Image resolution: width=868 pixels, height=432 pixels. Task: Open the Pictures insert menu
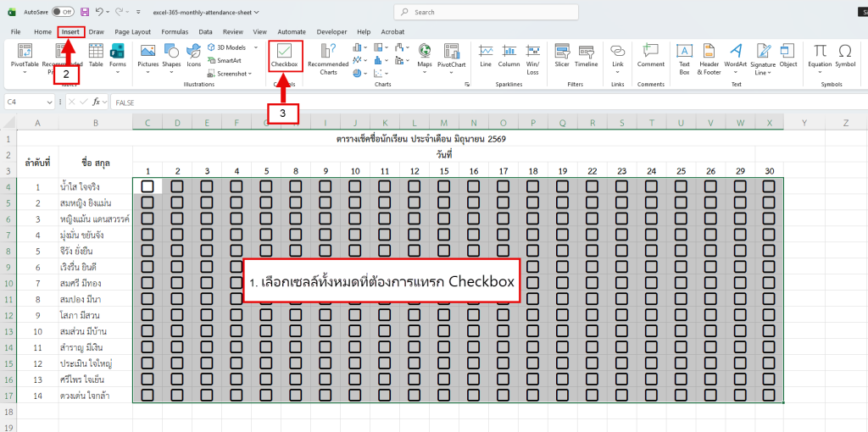click(x=147, y=58)
